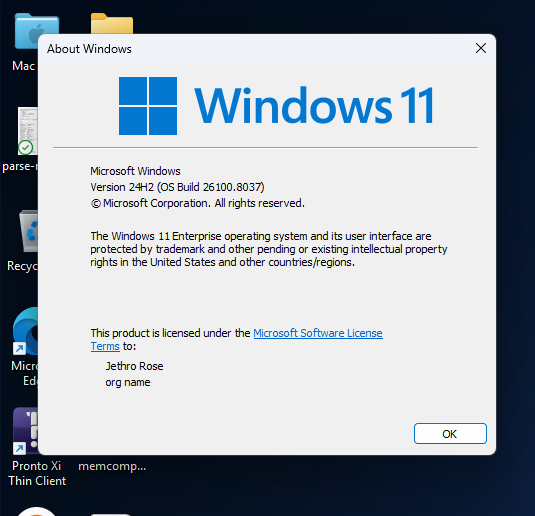Select the yellow folder icon on the desktop
The height and width of the screenshot is (516, 535).
112,23
